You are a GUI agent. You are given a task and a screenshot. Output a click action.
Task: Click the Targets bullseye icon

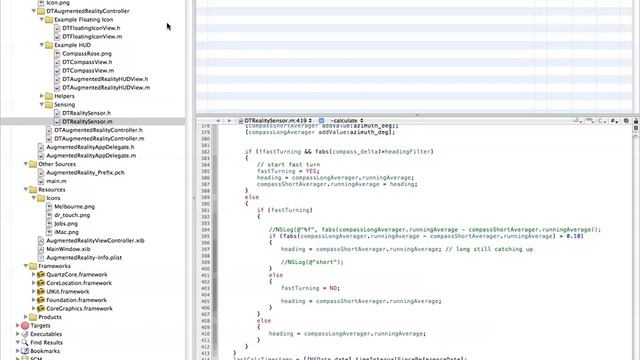click(25, 325)
